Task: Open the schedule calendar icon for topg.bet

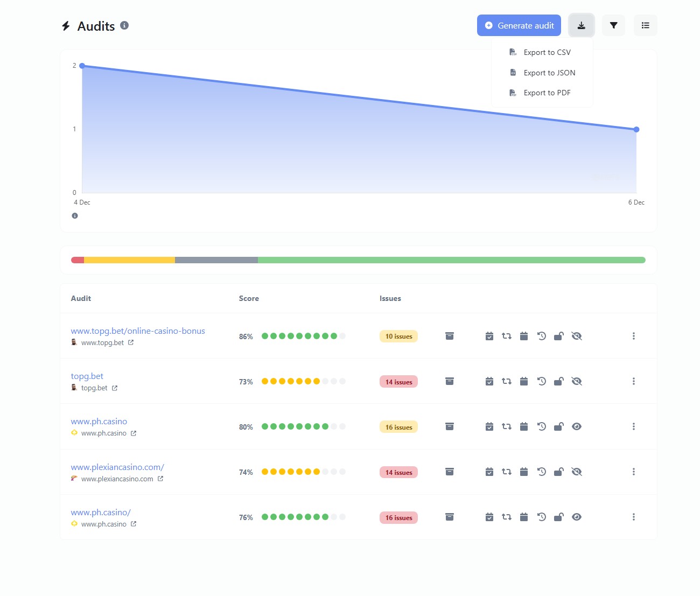Action: click(x=524, y=381)
